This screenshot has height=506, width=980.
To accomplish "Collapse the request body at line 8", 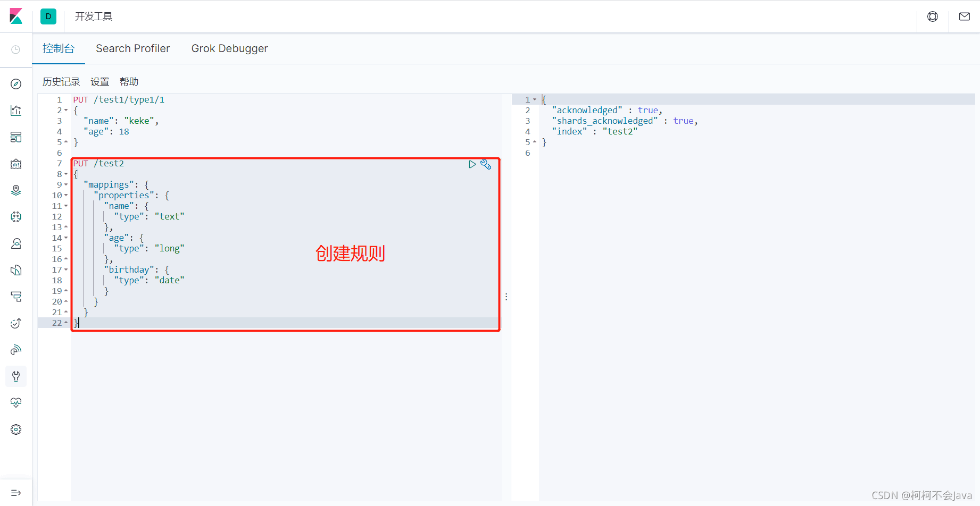I will coord(66,174).
